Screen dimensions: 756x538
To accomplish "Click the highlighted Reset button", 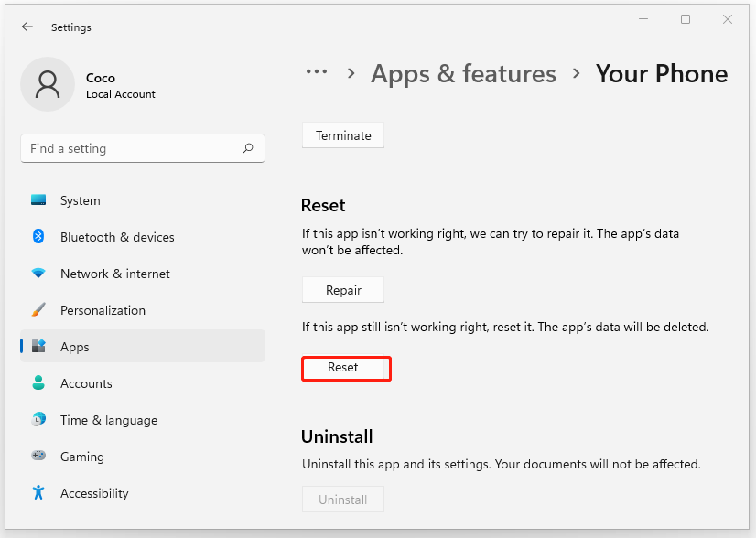I will pos(346,368).
